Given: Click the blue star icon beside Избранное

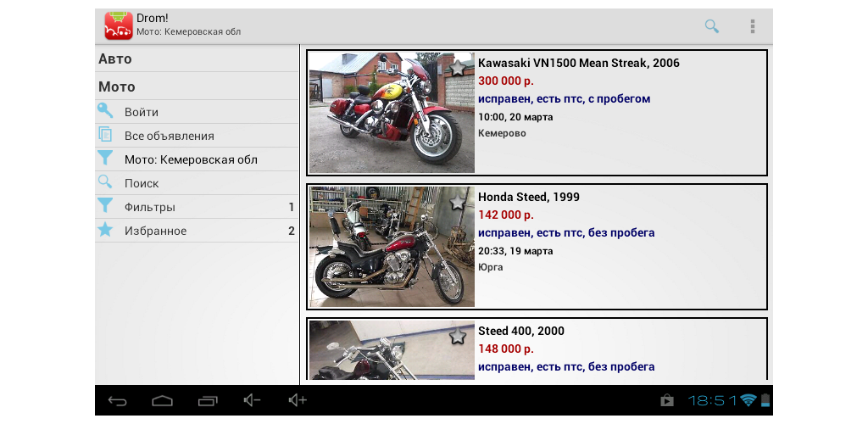Looking at the screenshot, I should [105, 230].
